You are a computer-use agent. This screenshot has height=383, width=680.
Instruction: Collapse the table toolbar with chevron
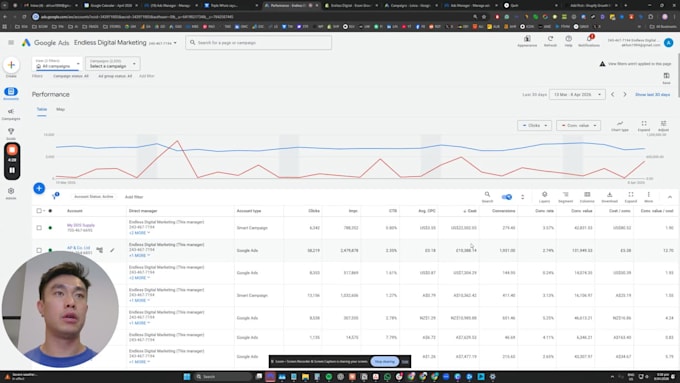click(670, 197)
